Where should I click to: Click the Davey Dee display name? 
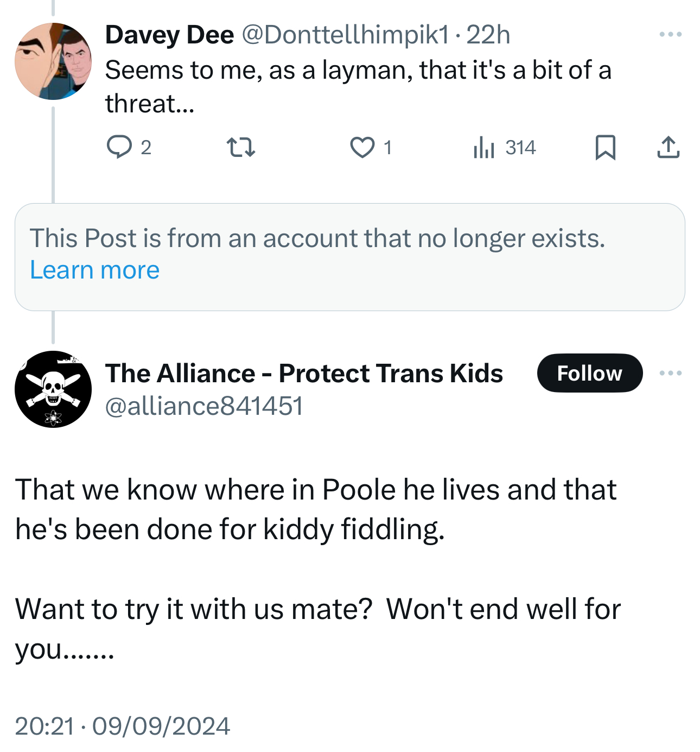(x=169, y=35)
